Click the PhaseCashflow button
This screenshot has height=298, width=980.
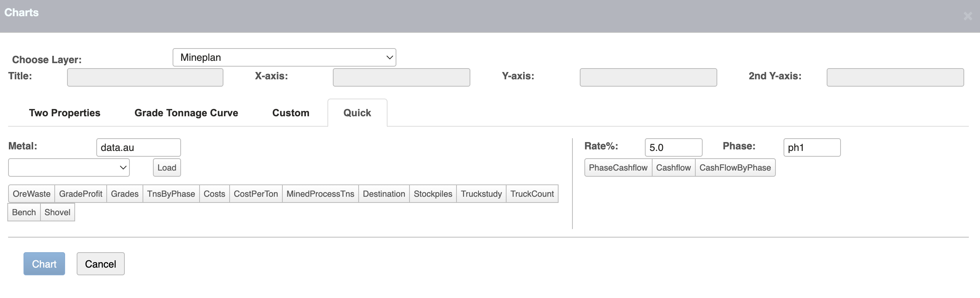[x=618, y=167]
